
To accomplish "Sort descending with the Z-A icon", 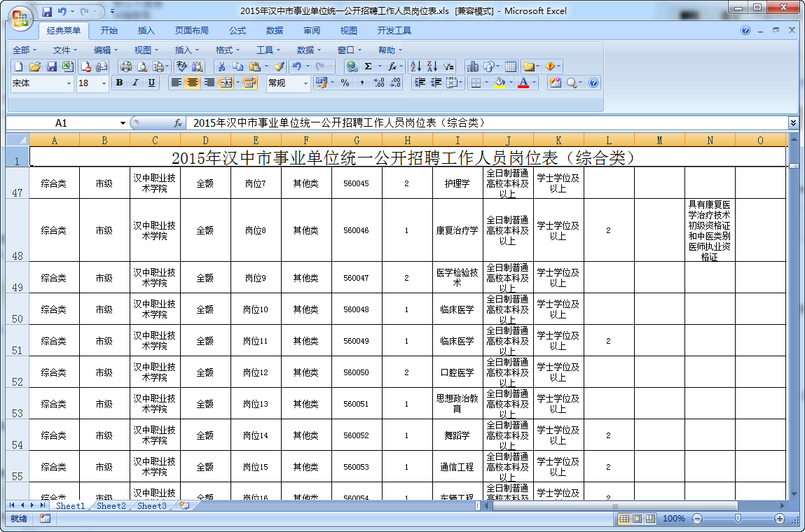I will point(432,66).
